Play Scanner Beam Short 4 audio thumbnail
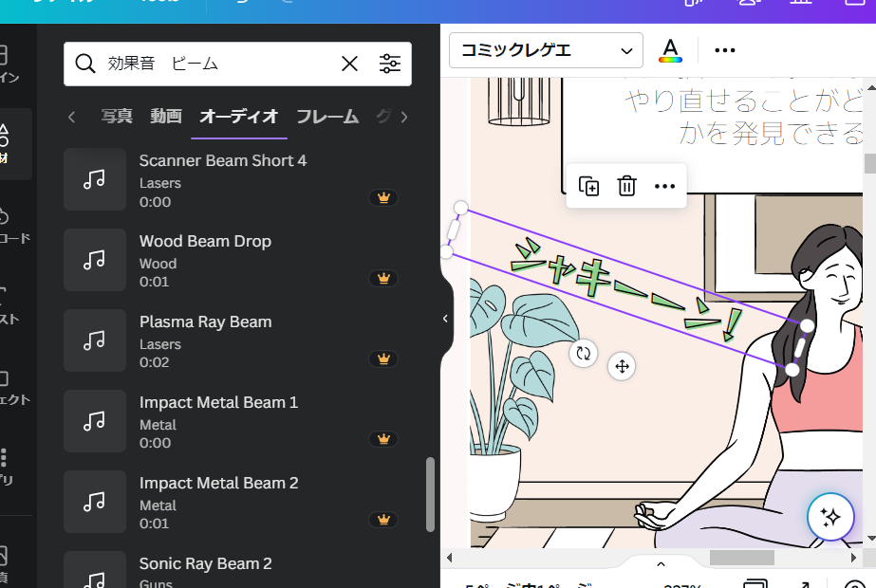Viewport: 876px width, 588px height. pyautogui.click(x=95, y=179)
